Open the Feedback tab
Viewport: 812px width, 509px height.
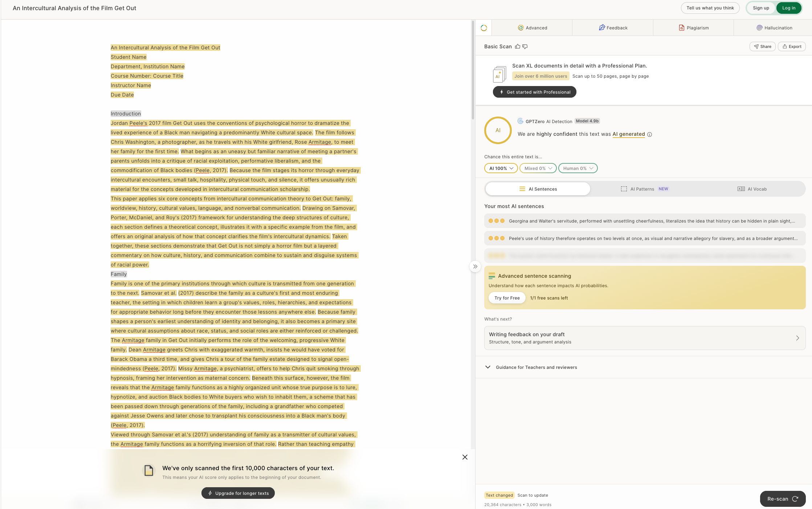point(613,28)
